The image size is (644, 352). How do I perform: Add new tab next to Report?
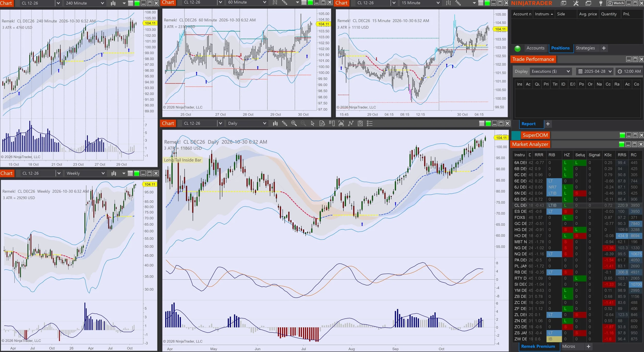pos(548,124)
